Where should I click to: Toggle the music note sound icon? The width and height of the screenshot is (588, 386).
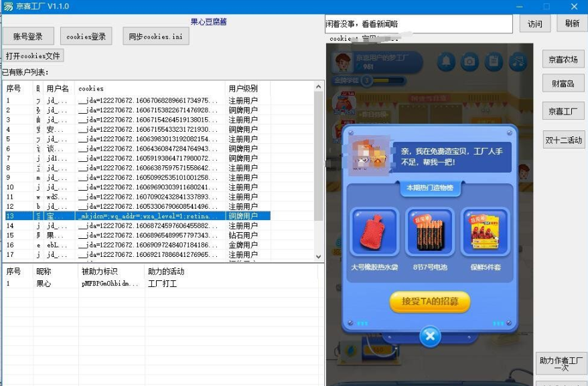[x=518, y=61]
